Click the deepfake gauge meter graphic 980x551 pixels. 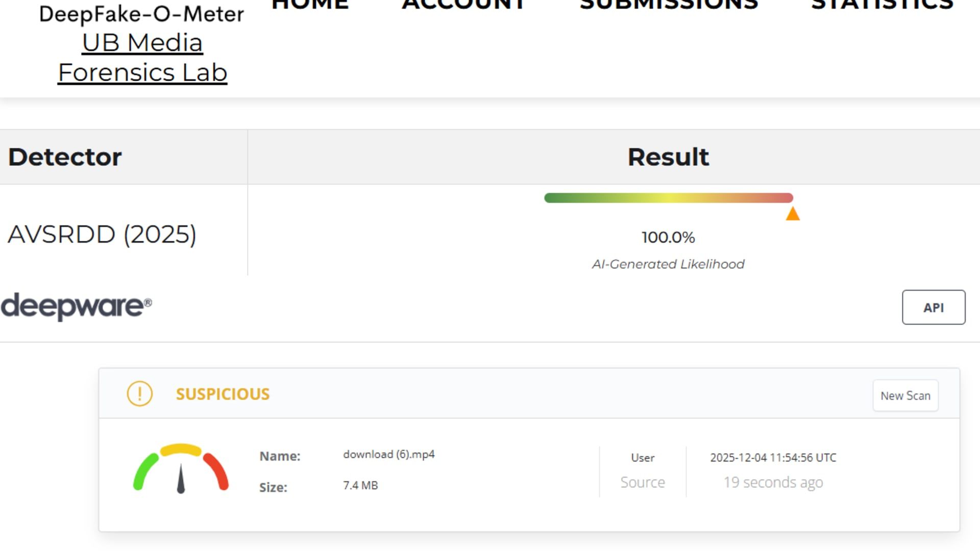point(181,468)
